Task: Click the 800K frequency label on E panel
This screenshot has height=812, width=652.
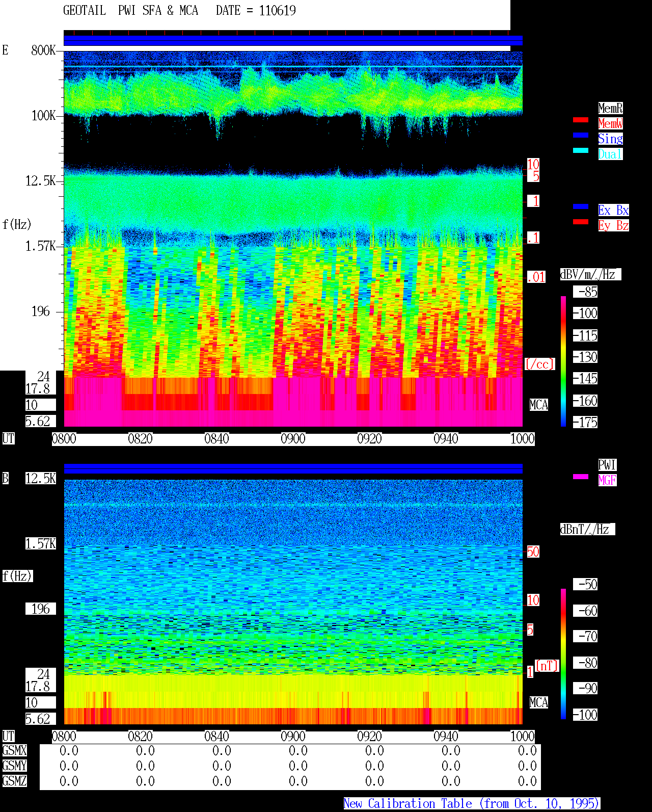Action: coord(43,50)
